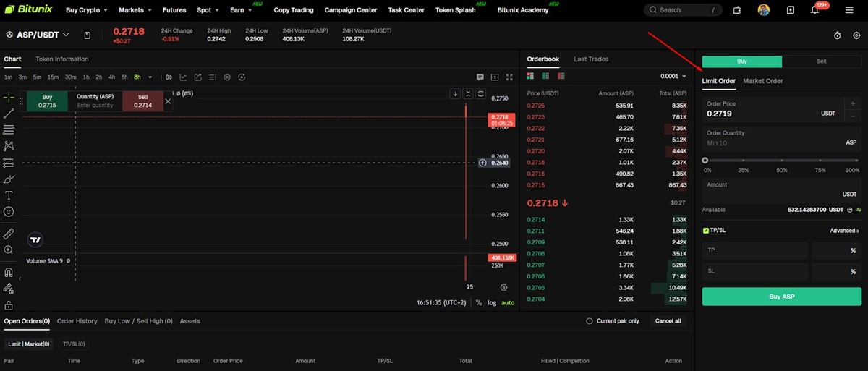
Task: Open the Last Trades tab
Action: click(591, 59)
